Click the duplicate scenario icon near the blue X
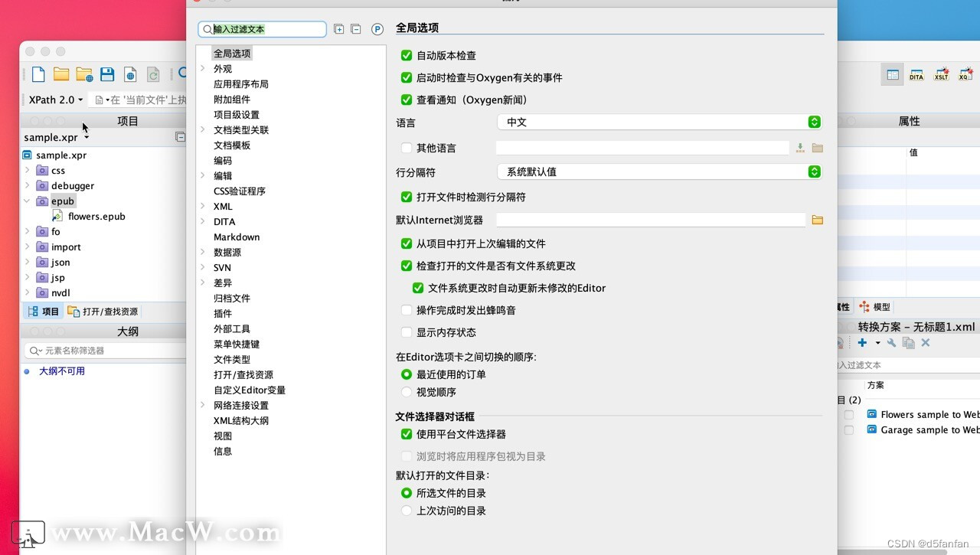This screenshot has height=555, width=980. pos(909,343)
